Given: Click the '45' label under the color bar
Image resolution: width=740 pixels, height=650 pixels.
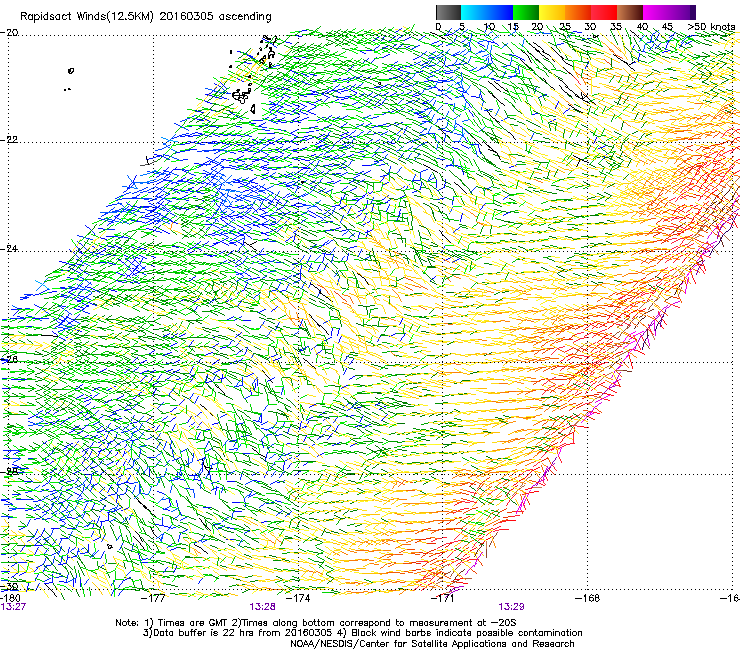Looking at the screenshot, I should [667, 27].
